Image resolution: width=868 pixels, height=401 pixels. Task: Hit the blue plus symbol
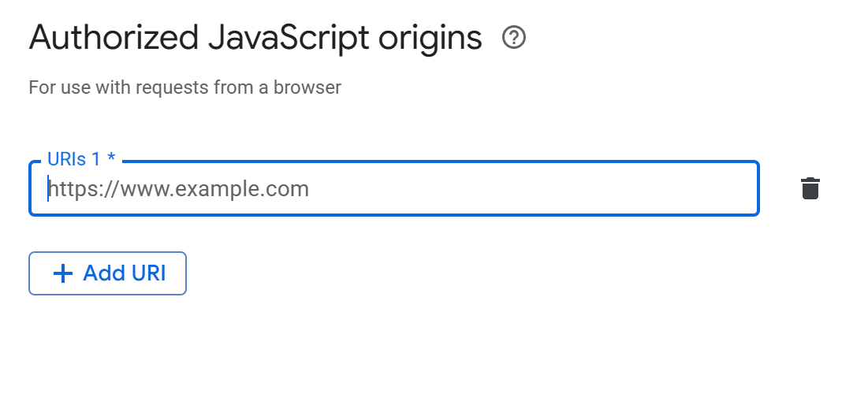63,273
